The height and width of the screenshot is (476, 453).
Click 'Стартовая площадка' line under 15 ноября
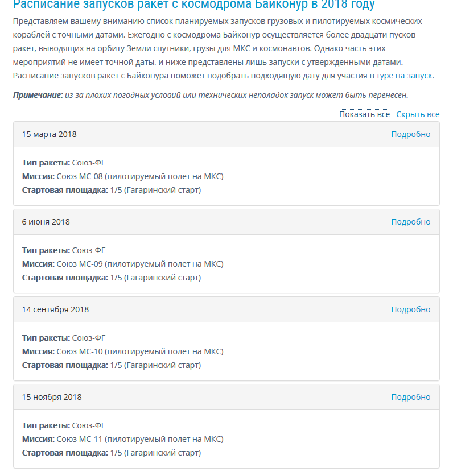coord(112,453)
